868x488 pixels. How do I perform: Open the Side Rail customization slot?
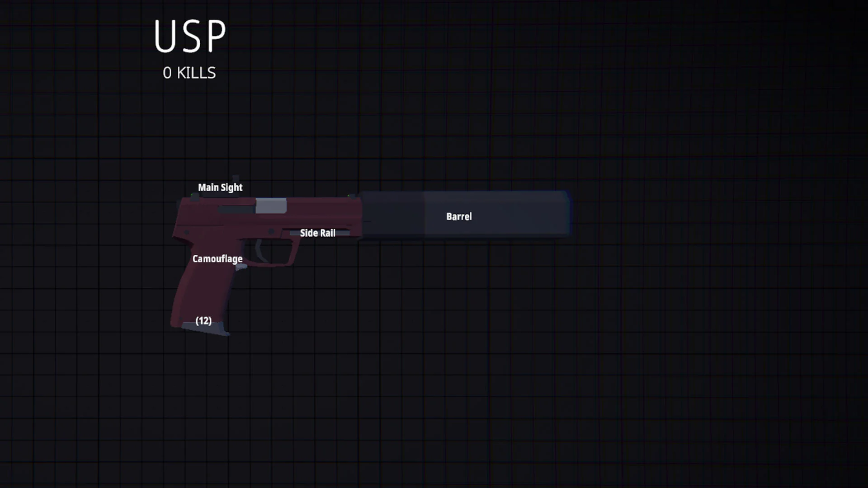[317, 233]
